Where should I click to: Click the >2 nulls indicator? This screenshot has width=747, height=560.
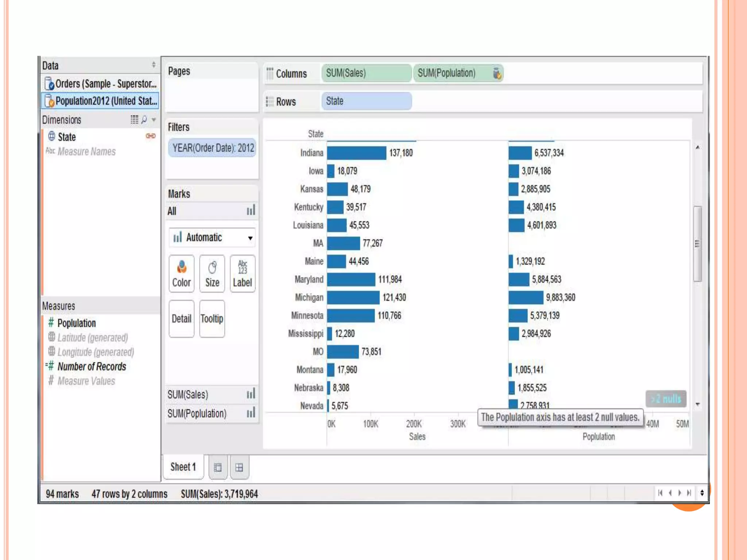point(666,399)
